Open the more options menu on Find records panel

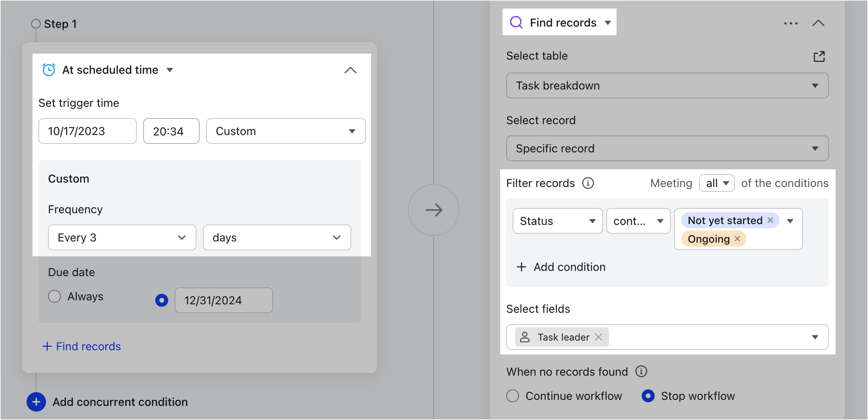click(790, 23)
